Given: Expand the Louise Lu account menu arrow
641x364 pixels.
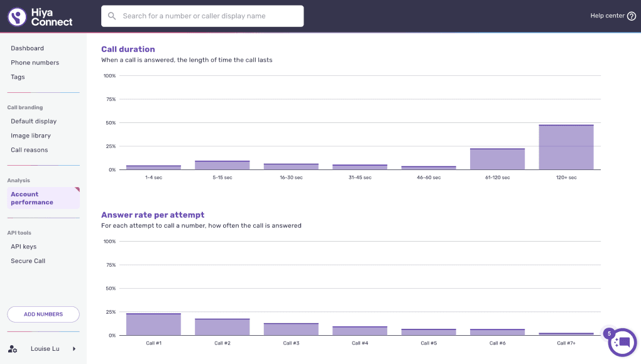Looking at the screenshot, I should (x=74, y=349).
